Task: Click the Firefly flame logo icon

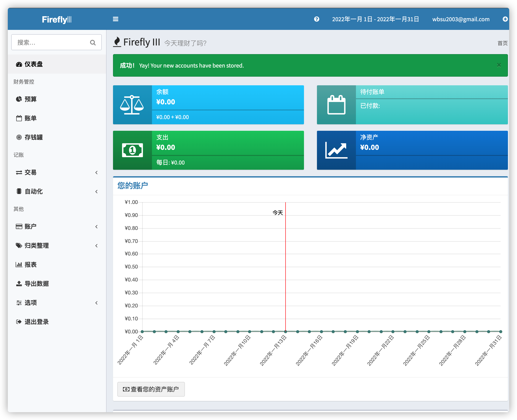Action: [117, 42]
